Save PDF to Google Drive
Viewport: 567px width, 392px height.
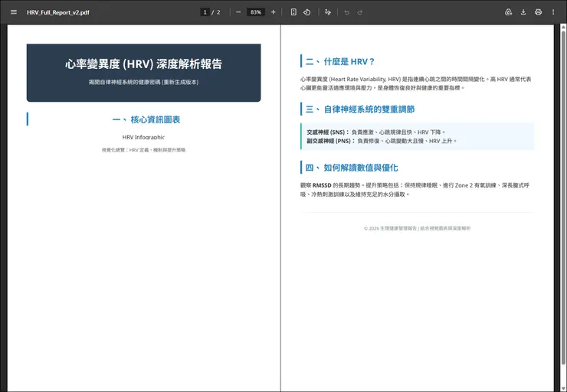tap(509, 12)
